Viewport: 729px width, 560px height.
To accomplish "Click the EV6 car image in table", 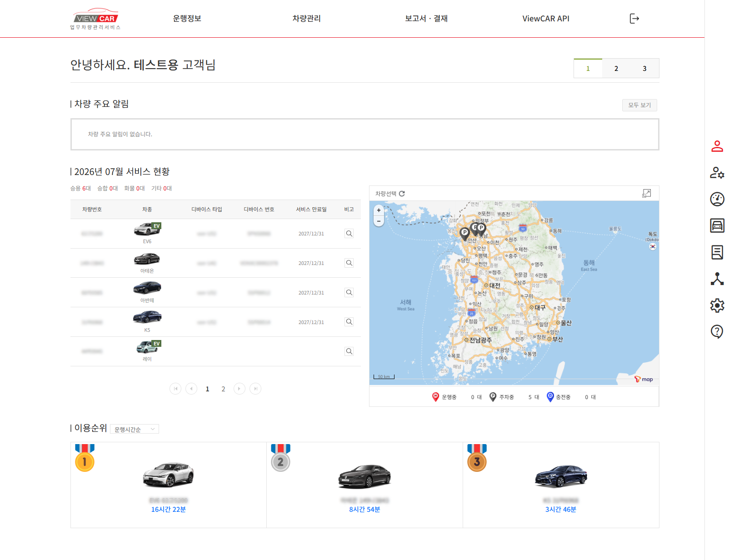I will tap(147, 229).
